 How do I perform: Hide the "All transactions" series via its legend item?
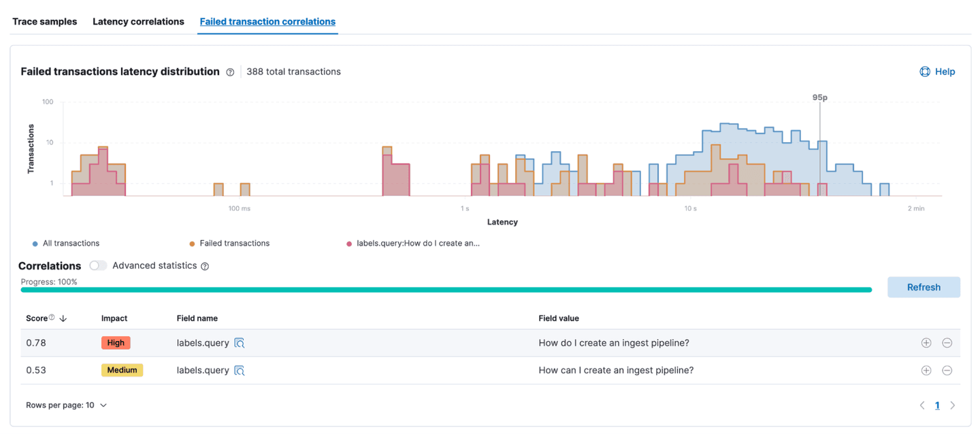(66, 243)
